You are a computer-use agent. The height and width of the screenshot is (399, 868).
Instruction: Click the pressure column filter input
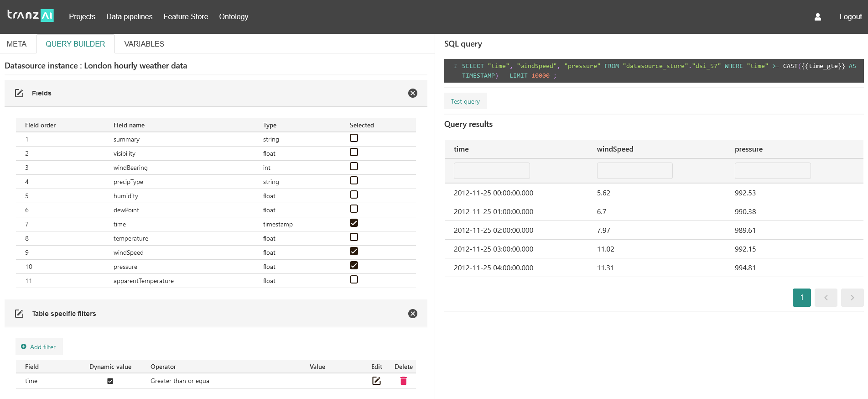tap(773, 171)
